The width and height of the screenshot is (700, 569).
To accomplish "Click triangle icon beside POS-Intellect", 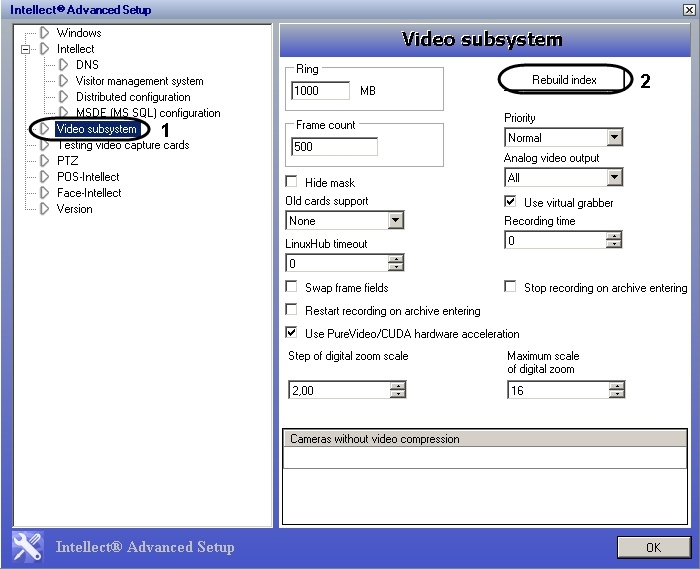I will tap(44, 177).
